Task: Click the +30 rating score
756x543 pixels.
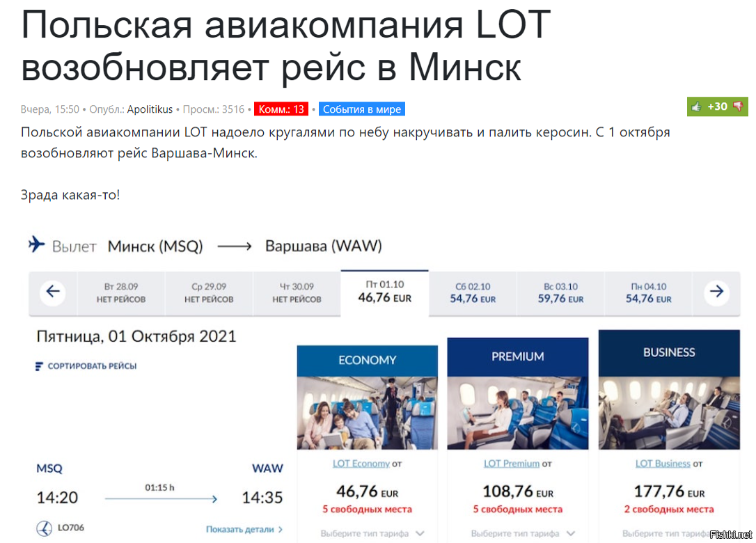Action: [x=717, y=107]
